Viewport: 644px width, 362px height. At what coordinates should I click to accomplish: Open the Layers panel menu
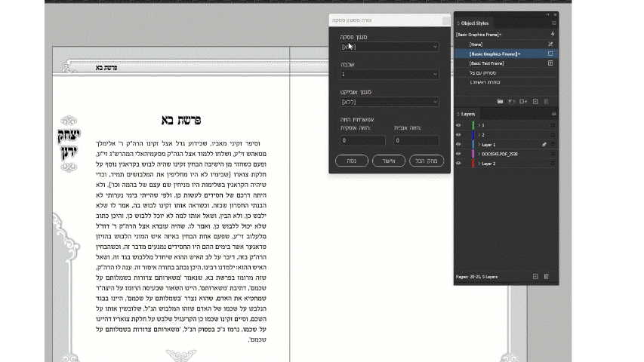(553, 114)
